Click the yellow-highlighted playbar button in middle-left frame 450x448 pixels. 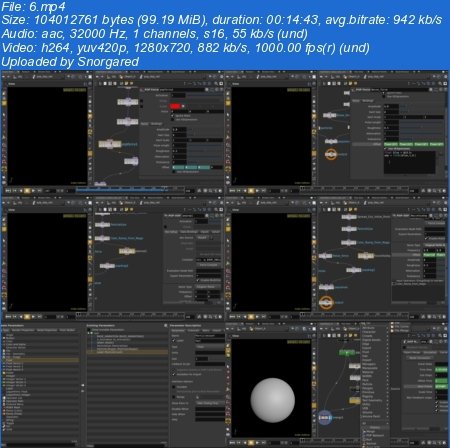point(27,317)
